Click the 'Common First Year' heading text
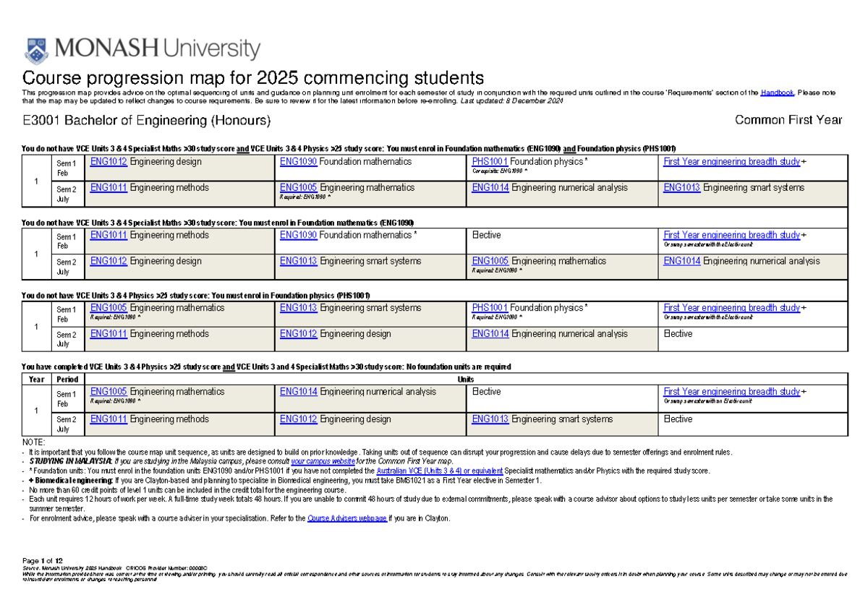This screenshot has height=613, width=868. click(x=788, y=120)
